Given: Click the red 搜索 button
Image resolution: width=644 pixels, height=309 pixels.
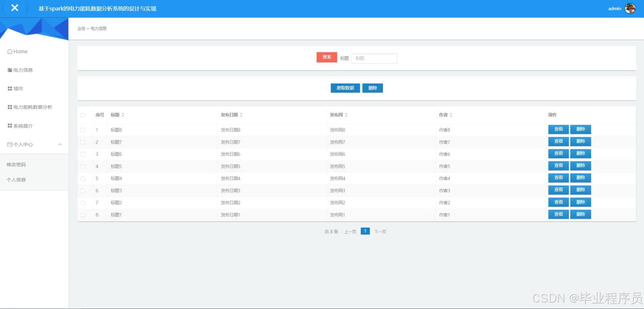Looking at the screenshot, I should click(x=327, y=57).
